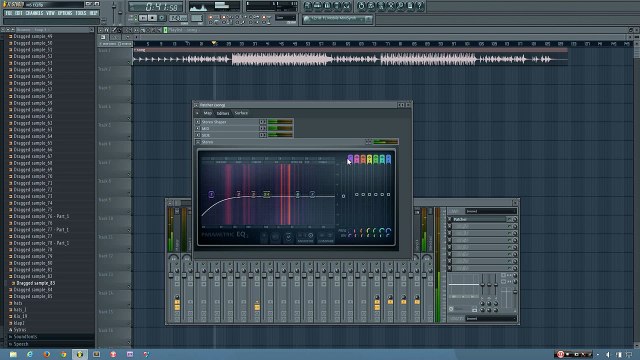640x360 pixels.
Task: Click SIDE row preset arrows
Action: [262, 135]
